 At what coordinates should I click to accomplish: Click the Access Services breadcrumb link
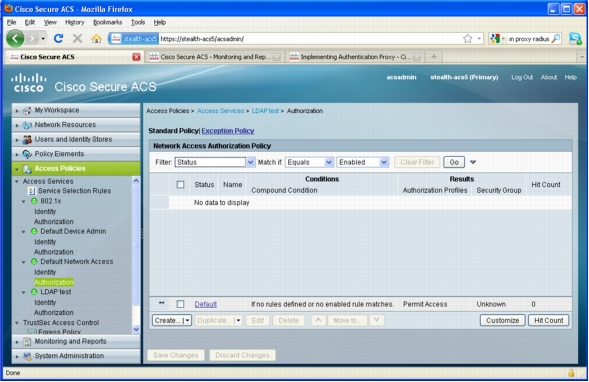point(220,111)
